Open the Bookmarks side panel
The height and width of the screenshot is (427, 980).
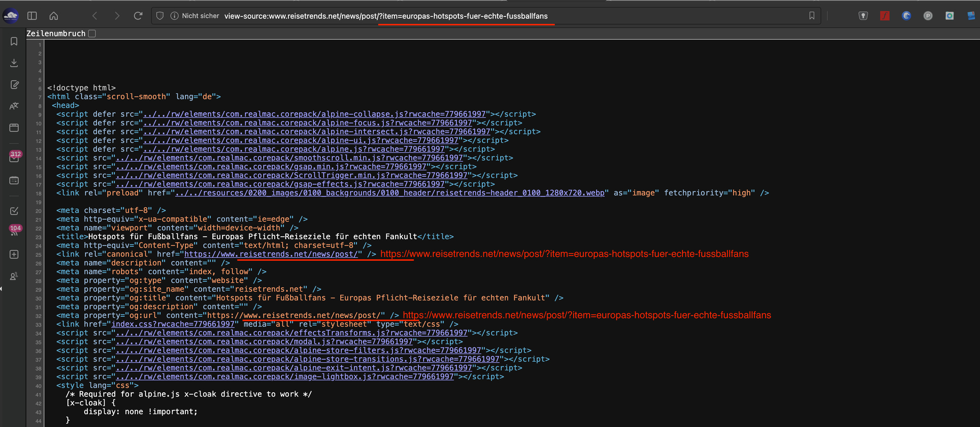(x=14, y=41)
